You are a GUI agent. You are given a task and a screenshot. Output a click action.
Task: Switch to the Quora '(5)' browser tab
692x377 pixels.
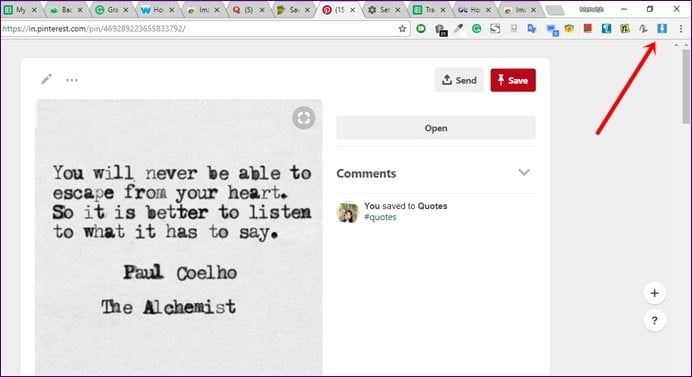[x=248, y=9]
